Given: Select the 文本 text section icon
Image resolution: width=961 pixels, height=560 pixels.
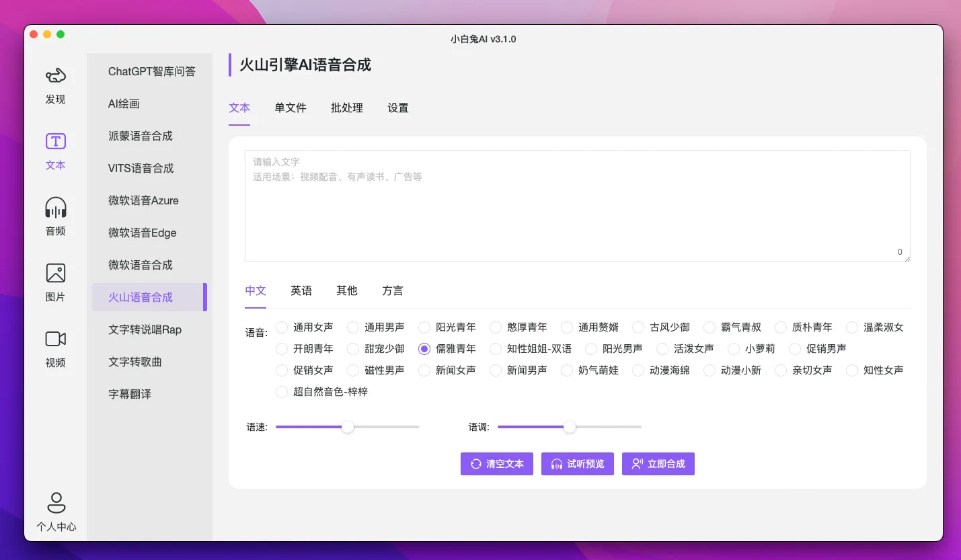Looking at the screenshot, I should [x=55, y=141].
